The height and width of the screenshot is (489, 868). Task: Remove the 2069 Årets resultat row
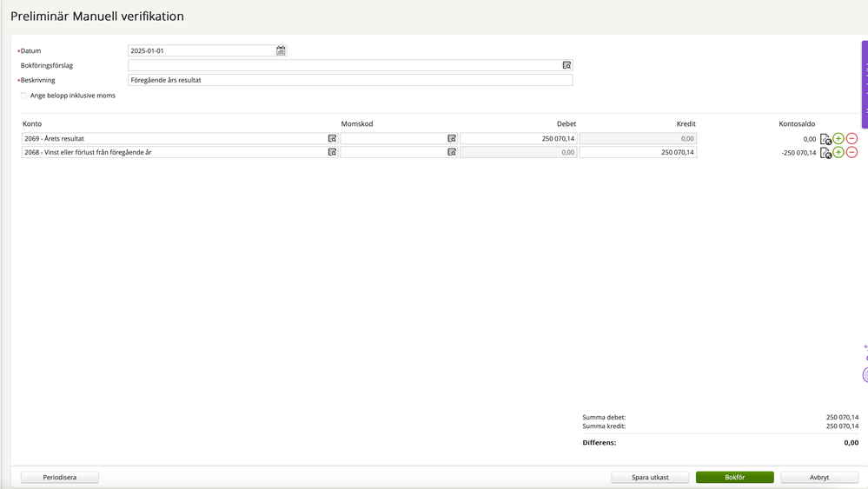click(x=852, y=138)
